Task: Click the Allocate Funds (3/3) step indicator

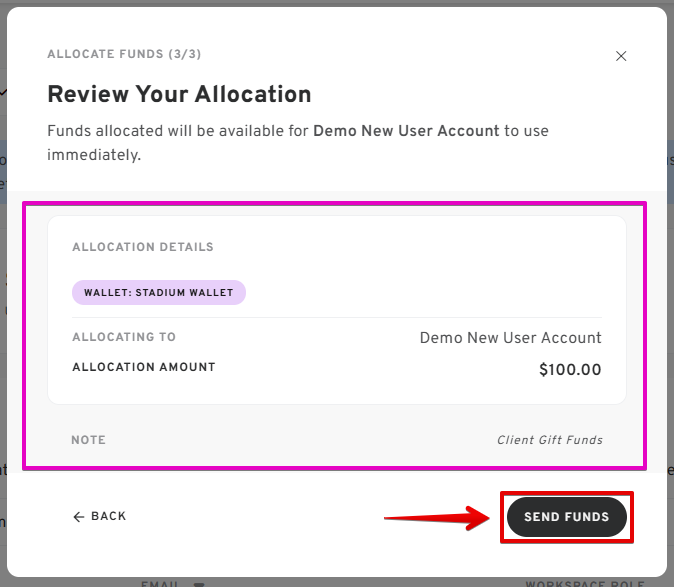Action: [x=124, y=54]
